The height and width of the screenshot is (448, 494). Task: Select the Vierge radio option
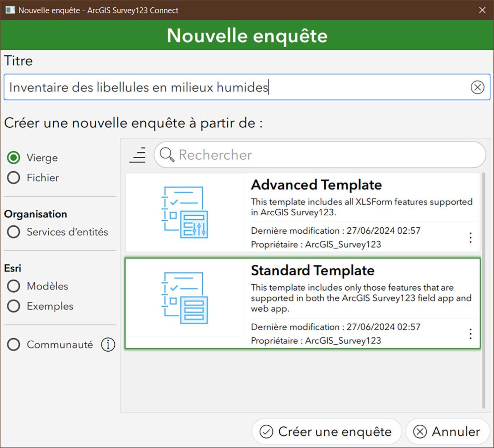(13, 157)
